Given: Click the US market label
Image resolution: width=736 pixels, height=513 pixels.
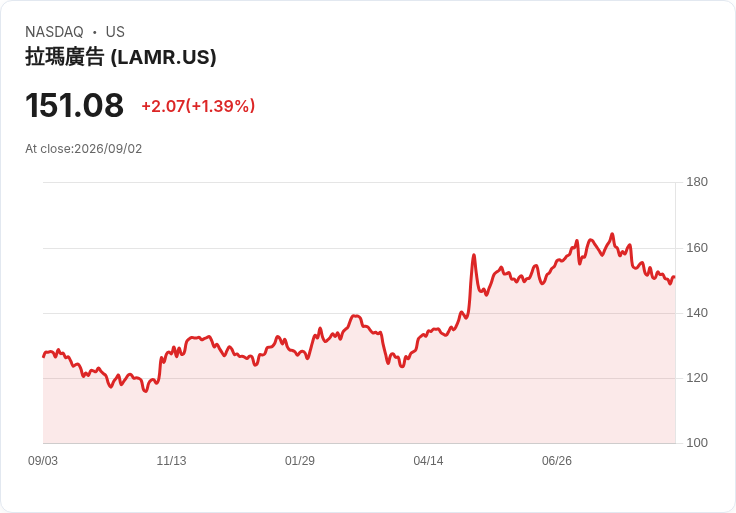Looking at the screenshot, I should pos(115,32).
